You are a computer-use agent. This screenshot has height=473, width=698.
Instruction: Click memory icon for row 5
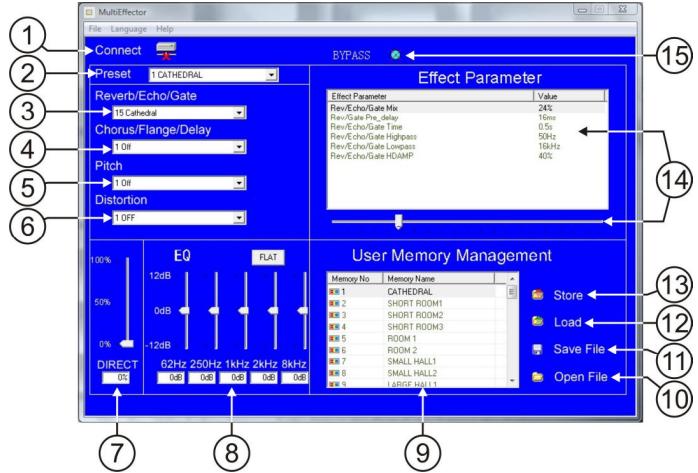[334, 338]
